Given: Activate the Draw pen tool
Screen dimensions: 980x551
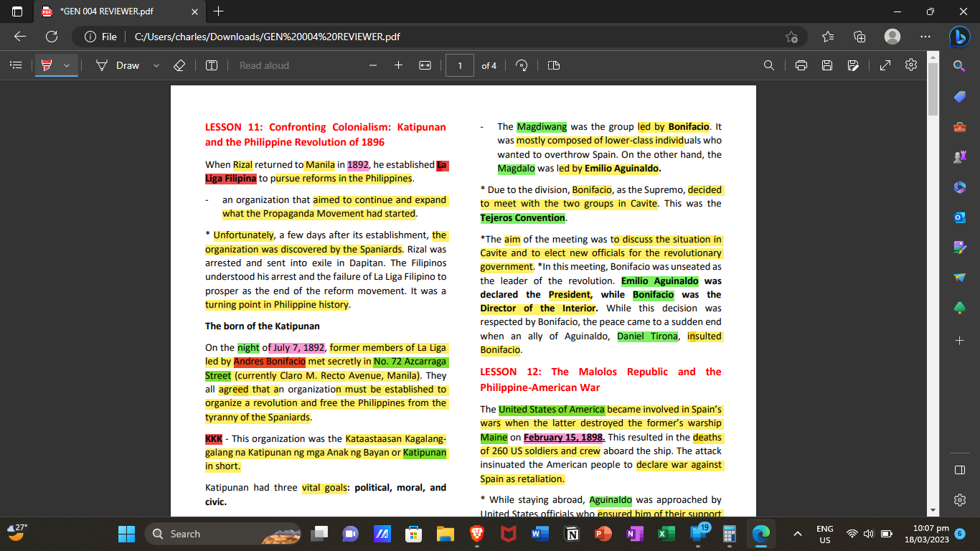Looking at the screenshot, I should pos(118,65).
